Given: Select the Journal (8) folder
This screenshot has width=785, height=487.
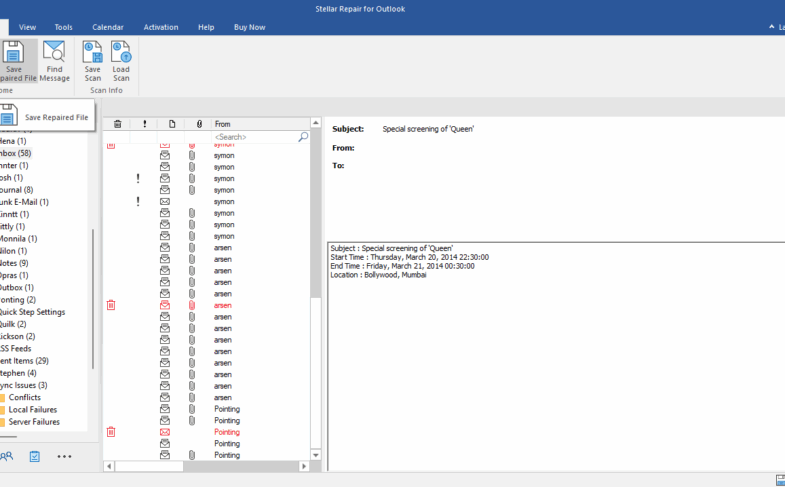Looking at the screenshot, I should point(16,190).
